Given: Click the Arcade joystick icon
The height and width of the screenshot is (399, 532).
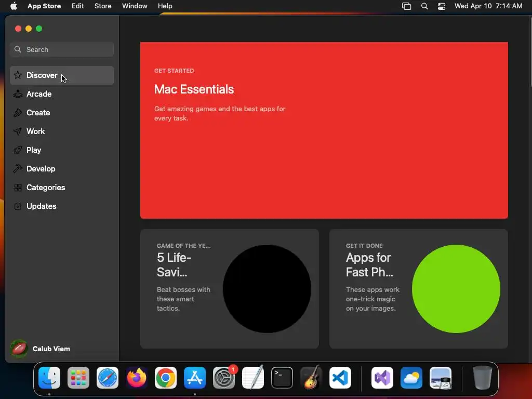Looking at the screenshot, I should pyautogui.click(x=18, y=94).
